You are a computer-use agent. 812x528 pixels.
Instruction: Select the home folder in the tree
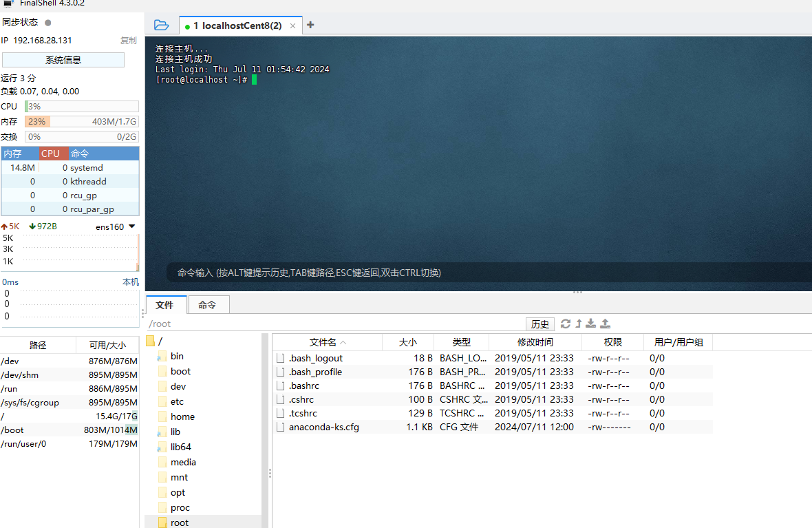(182, 416)
